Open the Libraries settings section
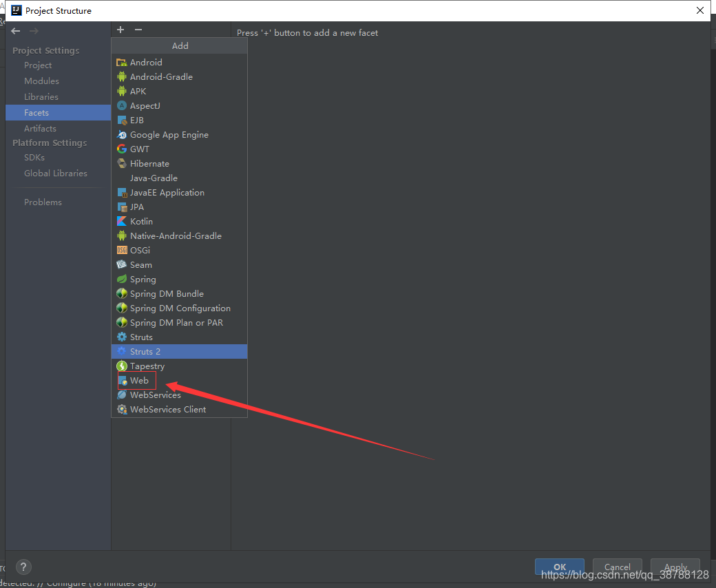The height and width of the screenshot is (588, 716). [x=58, y=97]
